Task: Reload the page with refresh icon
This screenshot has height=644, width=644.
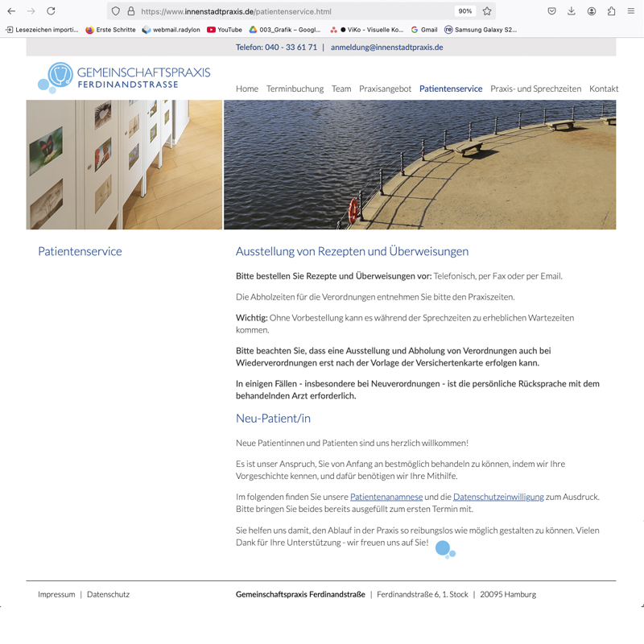Action: tap(51, 11)
